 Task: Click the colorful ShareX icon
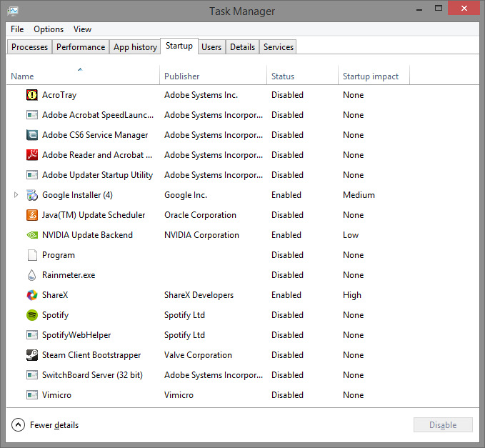coord(32,295)
